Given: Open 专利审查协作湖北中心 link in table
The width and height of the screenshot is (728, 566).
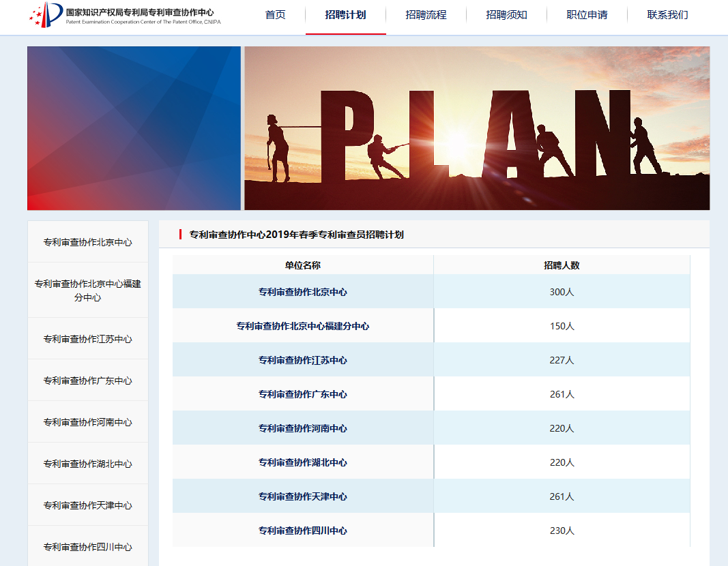Looking at the screenshot, I should [x=303, y=462].
